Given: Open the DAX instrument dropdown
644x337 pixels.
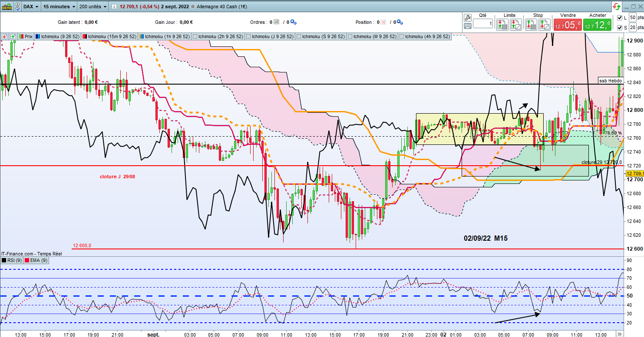Looking at the screenshot, I should tap(30, 7).
